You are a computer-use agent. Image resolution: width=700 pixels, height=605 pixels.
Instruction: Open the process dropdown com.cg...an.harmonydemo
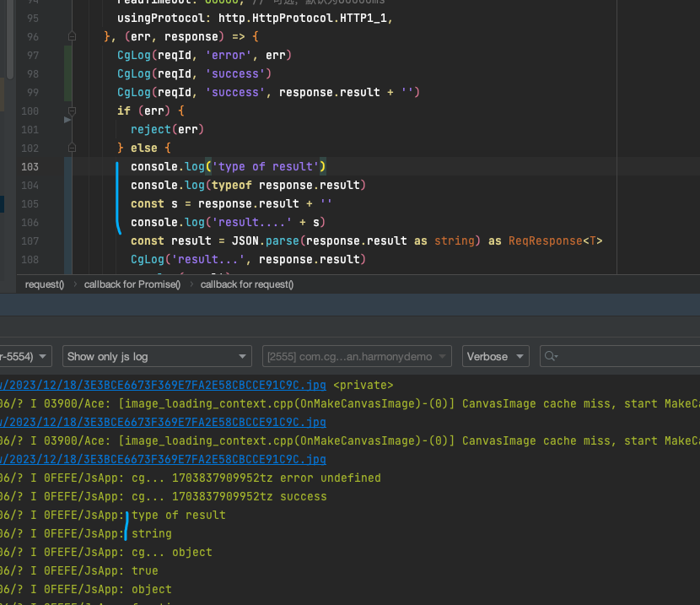click(357, 356)
